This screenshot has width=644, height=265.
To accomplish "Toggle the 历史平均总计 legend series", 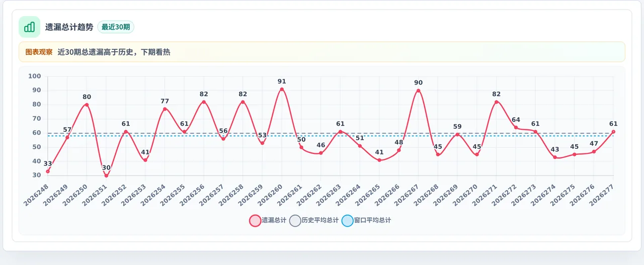I will [x=314, y=220].
